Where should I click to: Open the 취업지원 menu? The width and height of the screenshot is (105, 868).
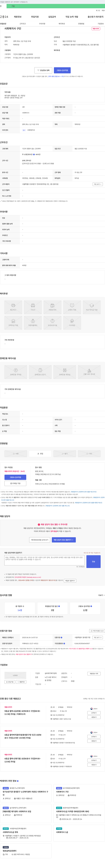[x=35, y=17]
